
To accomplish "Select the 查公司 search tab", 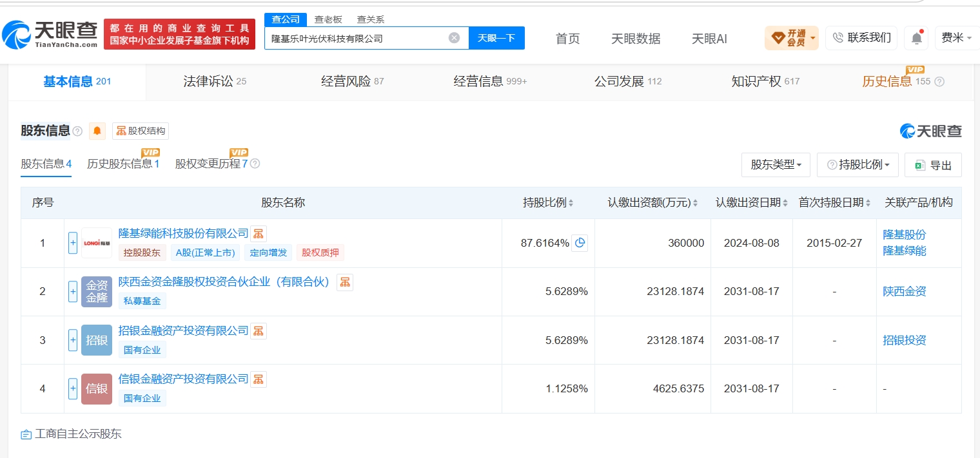I will (x=286, y=19).
